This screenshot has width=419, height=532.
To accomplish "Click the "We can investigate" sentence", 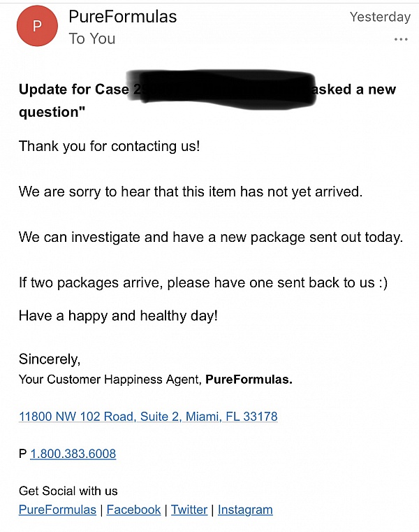I will [211, 237].
